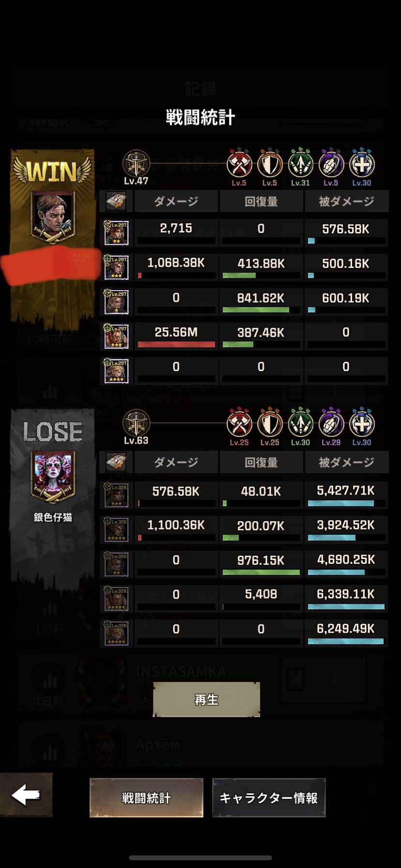Click the loser's blue cross Lv.30 icon
Image resolution: width=401 pixels, height=868 pixels.
(362, 424)
